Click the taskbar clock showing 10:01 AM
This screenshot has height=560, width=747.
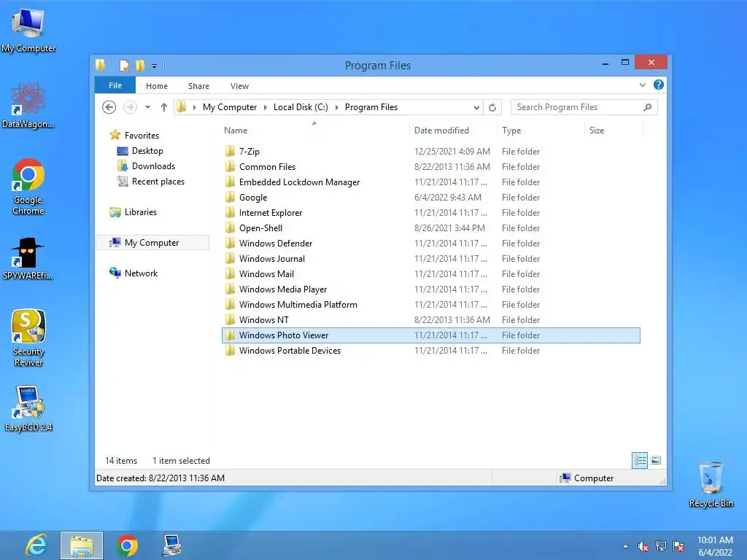click(x=715, y=546)
